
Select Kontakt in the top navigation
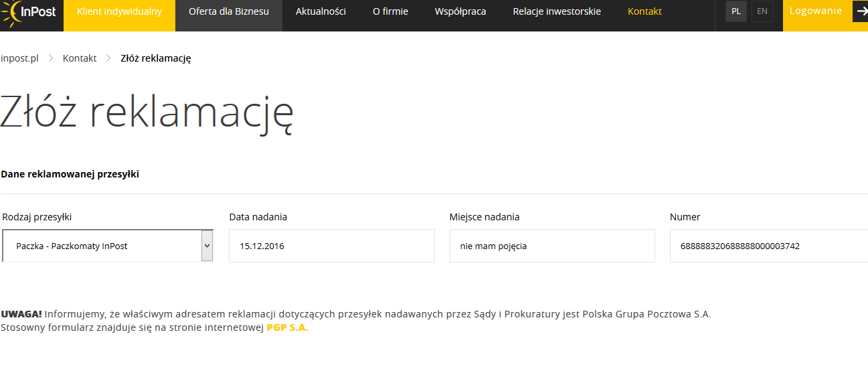644,12
